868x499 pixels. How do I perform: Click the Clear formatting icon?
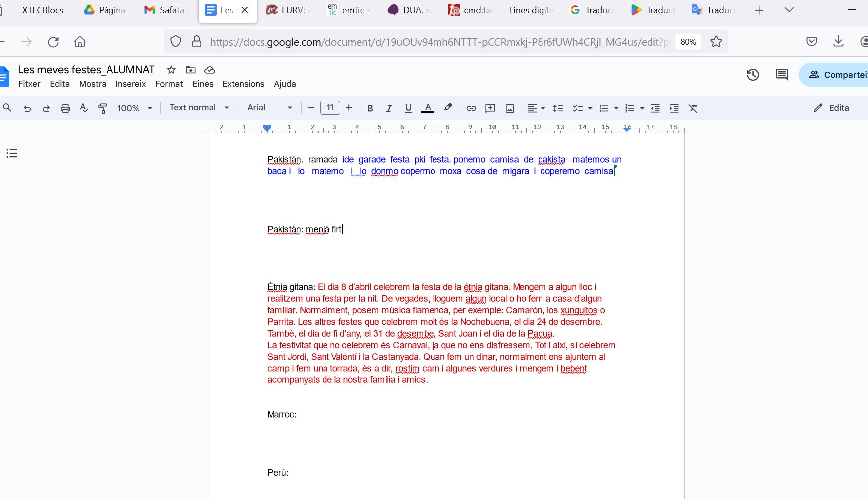click(693, 108)
